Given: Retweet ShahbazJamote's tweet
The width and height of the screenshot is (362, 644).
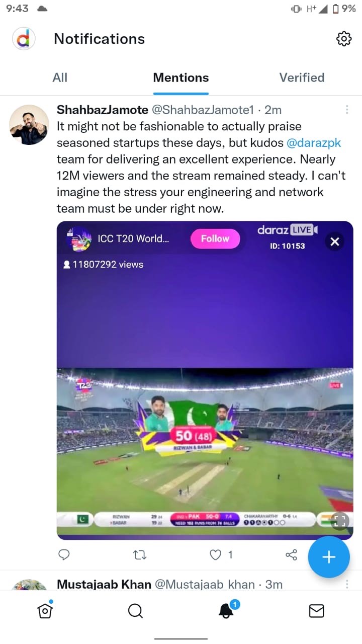Looking at the screenshot, I should pyautogui.click(x=140, y=555).
